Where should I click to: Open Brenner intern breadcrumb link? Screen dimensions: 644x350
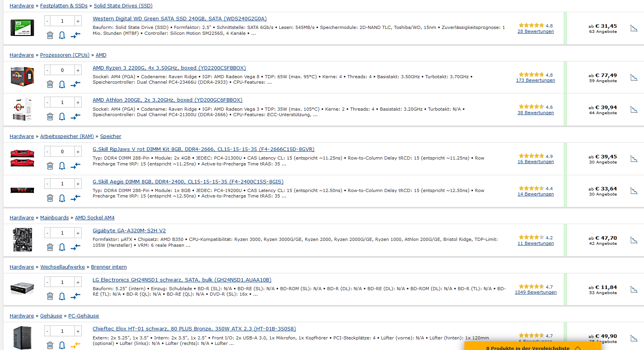pyautogui.click(x=109, y=267)
